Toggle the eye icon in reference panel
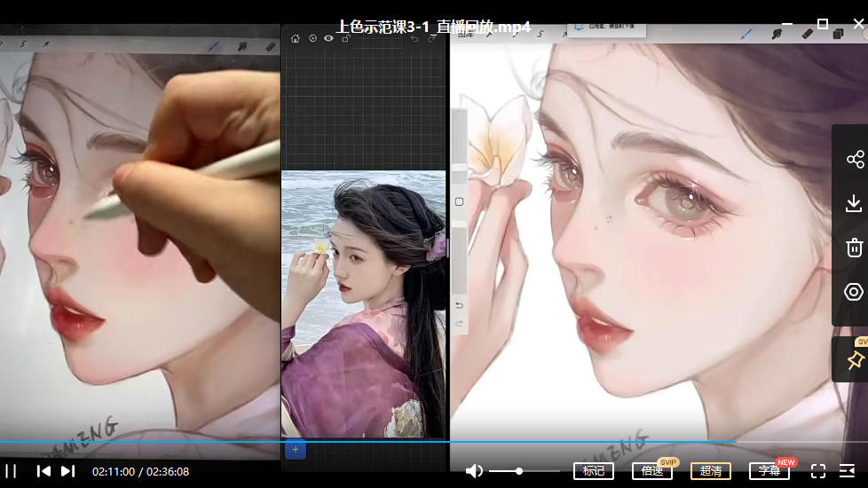 click(x=328, y=39)
